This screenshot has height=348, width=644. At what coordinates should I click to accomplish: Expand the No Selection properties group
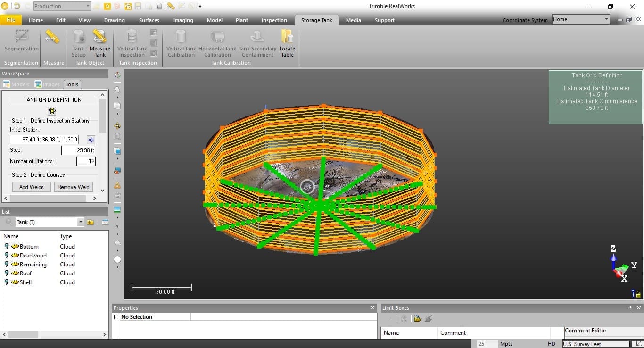tap(116, 317)
